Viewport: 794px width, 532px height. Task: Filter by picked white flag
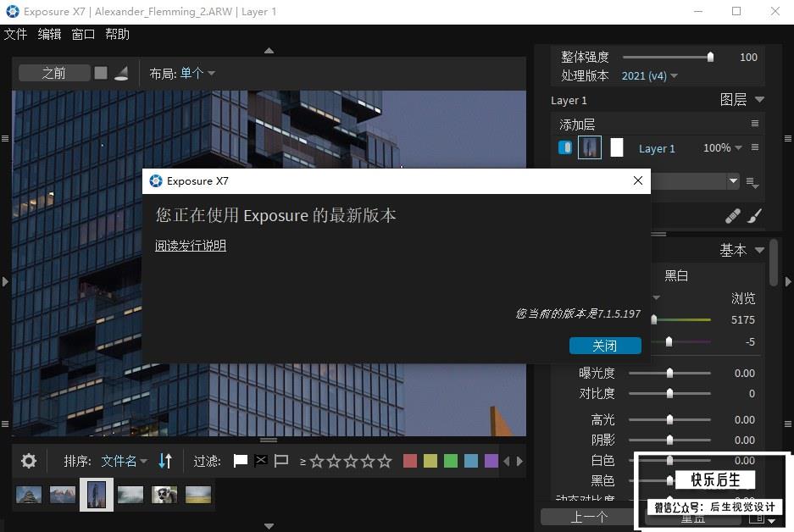[240, 460]
